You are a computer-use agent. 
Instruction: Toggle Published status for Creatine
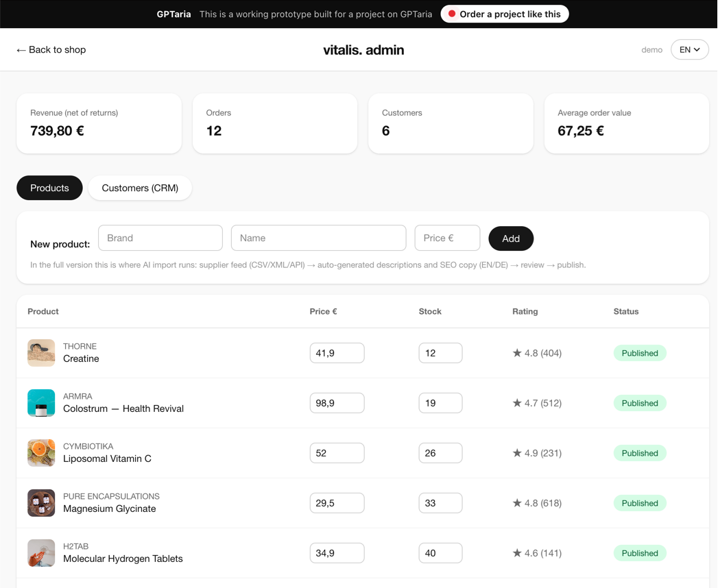tap(640, 353)
